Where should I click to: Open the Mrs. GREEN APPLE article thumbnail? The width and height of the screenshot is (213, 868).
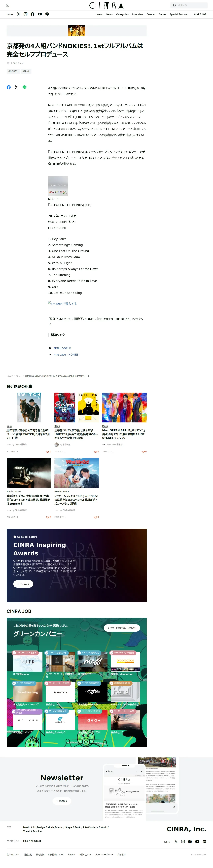point(125,407)
